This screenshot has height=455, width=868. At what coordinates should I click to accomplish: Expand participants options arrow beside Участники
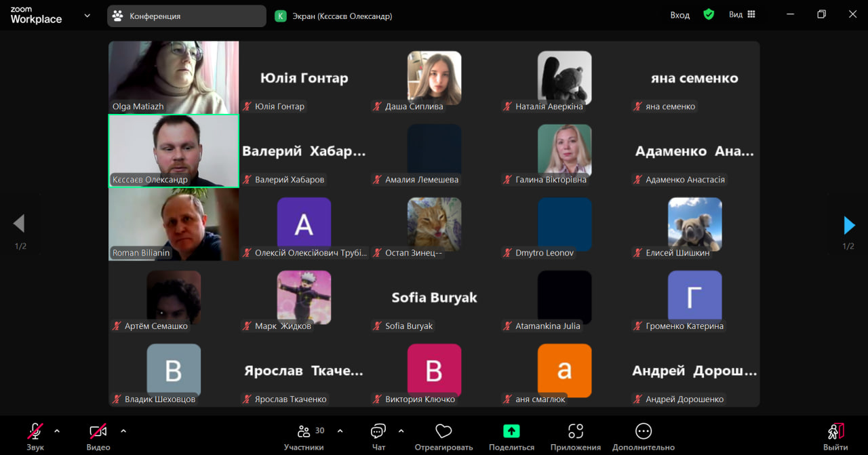[340, 431]
